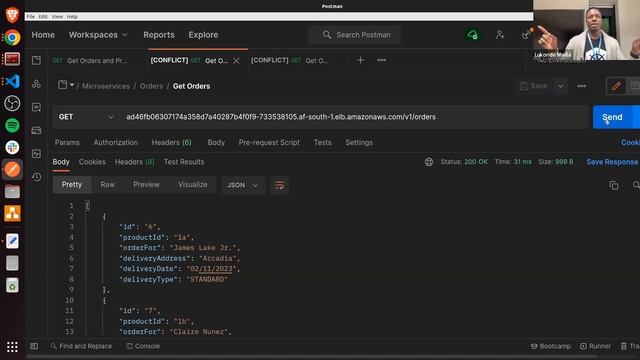Open the Authorization tab

coord(116,142)
